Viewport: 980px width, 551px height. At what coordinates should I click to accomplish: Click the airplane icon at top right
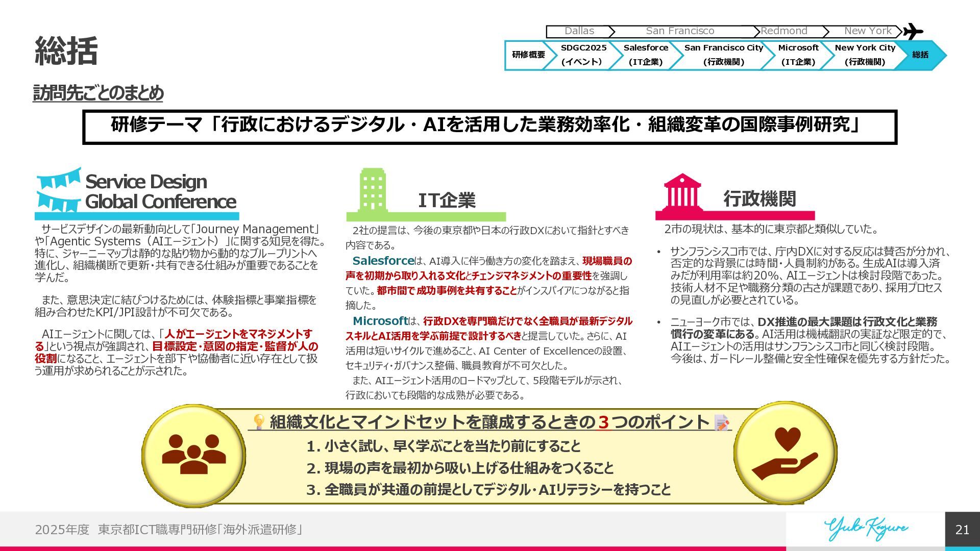pos(913,31)
